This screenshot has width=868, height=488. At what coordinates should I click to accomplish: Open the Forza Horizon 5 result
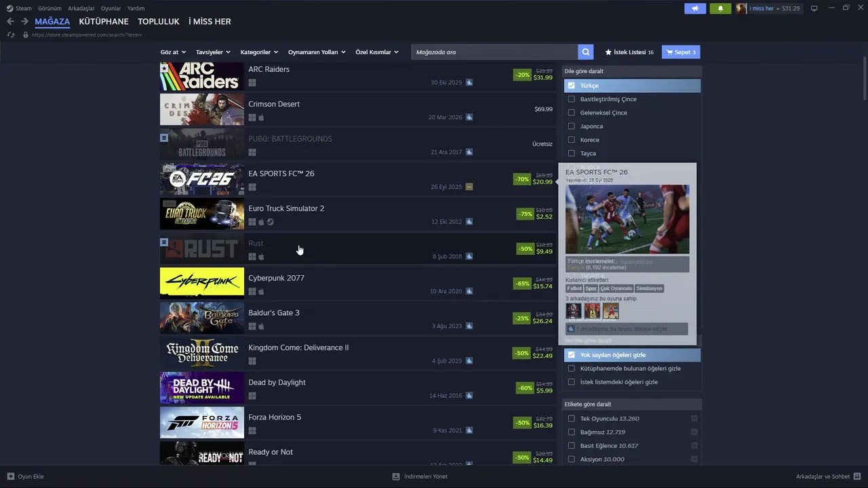click(358, 423)
